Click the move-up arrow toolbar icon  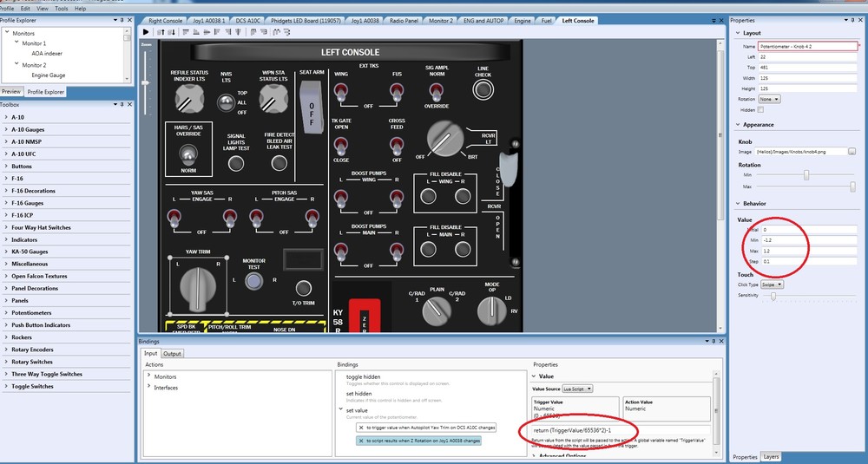[161, 32]
